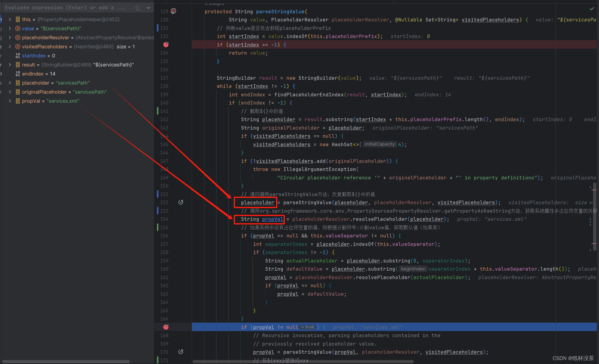Open the evaluate expression history dropdown

148,8
